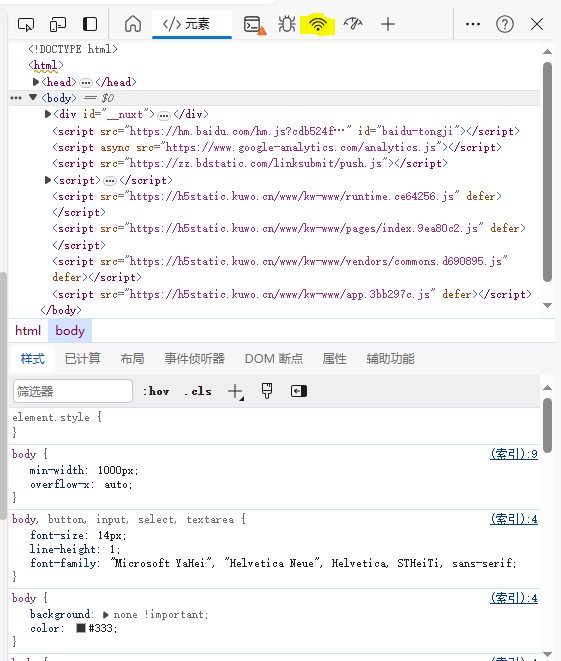Open (索引):4 link of background rule

coord(514,598)
